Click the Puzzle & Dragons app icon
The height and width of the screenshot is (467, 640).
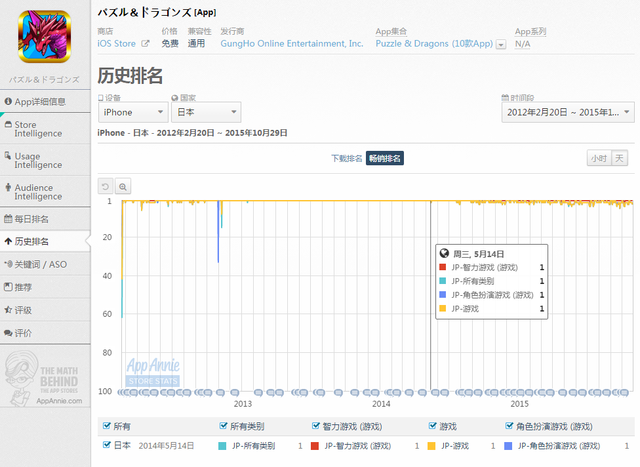coord(44,37)
